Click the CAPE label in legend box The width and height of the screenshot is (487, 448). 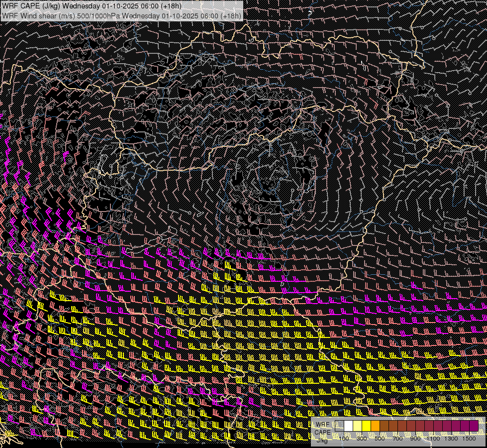click(x=322, y=432)
